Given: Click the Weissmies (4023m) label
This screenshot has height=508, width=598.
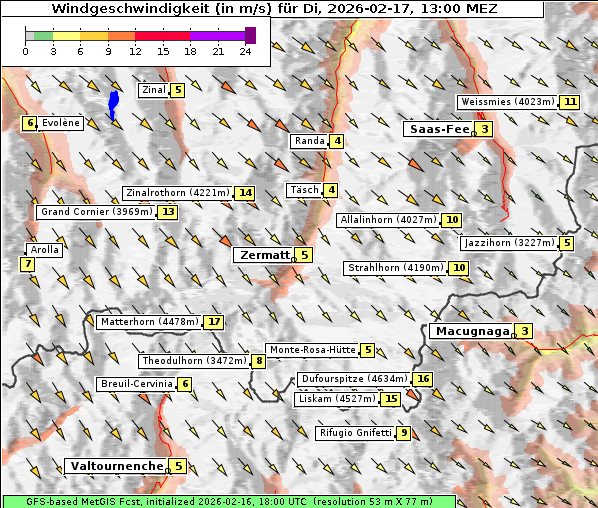Looking at the screenshot, I should pos(507,102).
